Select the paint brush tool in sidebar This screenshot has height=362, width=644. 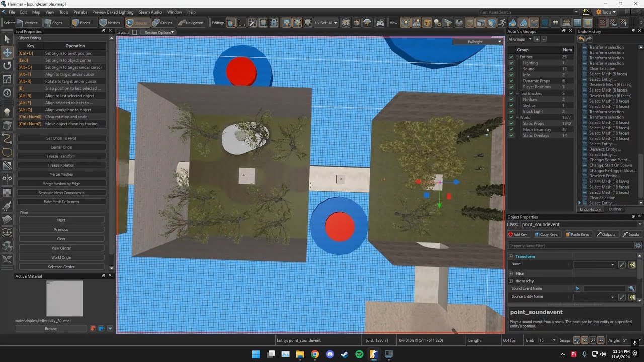pyautogui.click(x=7, y=206)
